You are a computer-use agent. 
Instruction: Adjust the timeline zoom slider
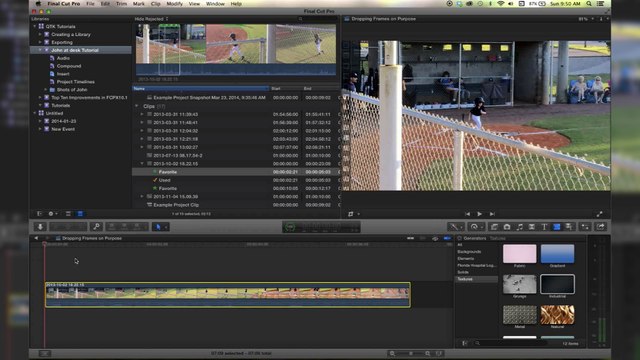tap(410, 353)
